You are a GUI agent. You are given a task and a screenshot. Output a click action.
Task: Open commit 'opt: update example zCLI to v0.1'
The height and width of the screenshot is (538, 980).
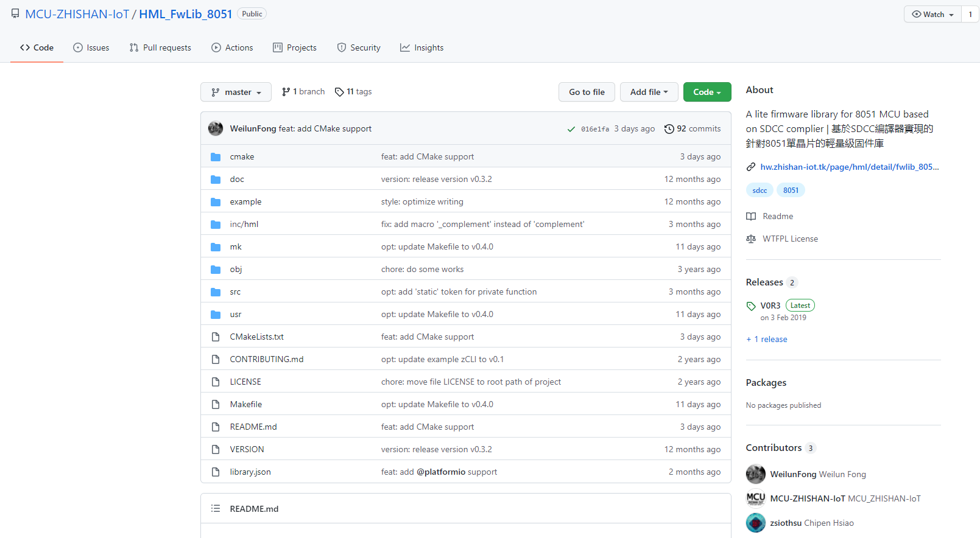coord(442,360)
